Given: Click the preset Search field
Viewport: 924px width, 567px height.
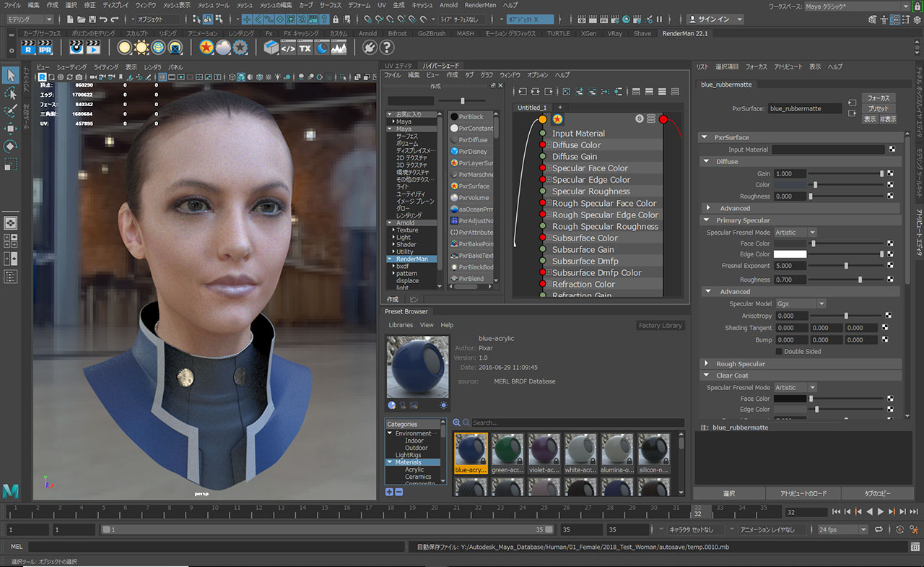Looking at the screenshot, I should coord(577,423).
